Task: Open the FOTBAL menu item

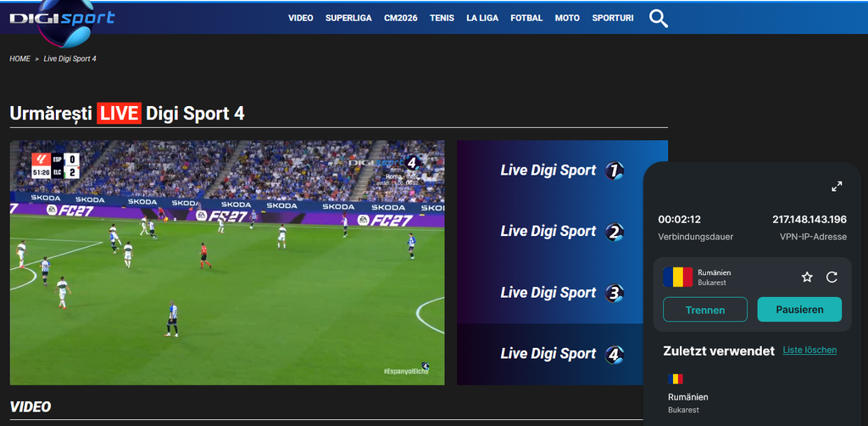Action: tap(526, 19)
